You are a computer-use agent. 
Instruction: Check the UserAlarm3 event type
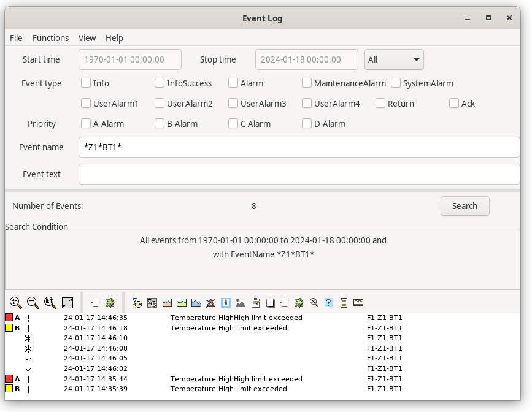233,104
